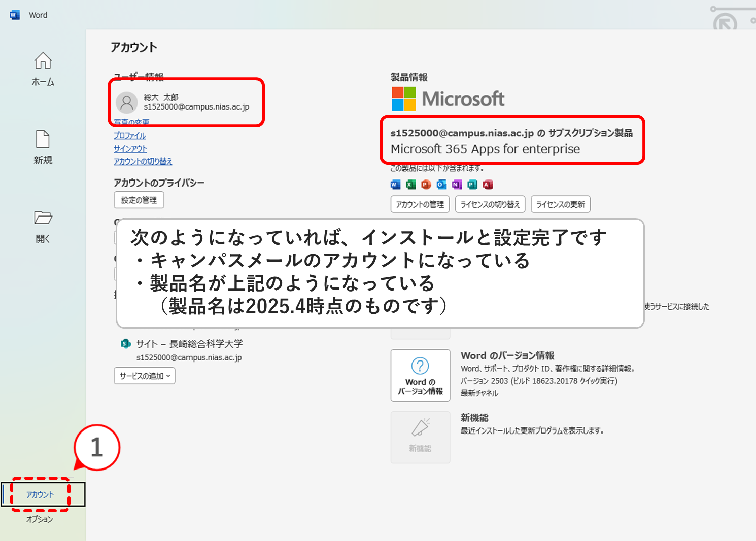Click the Microsoft logo
The image size is (756, 541).
point(448,98)
